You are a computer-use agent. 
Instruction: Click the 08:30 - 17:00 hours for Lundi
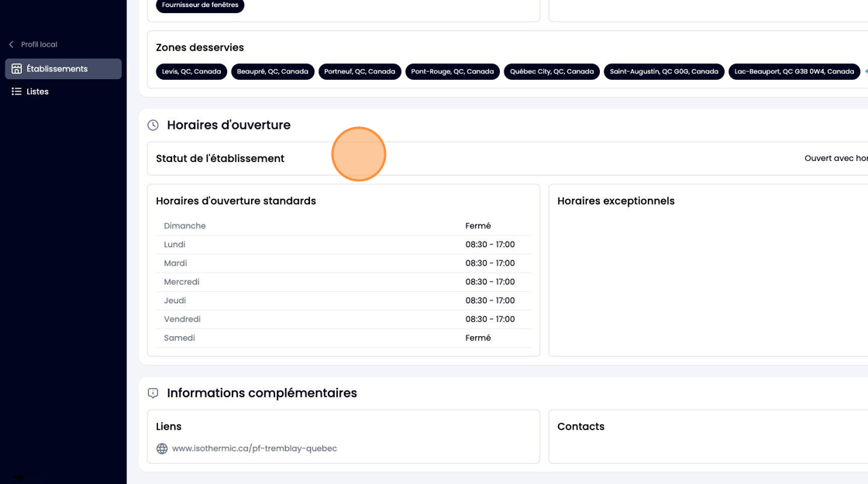point(490,245)
